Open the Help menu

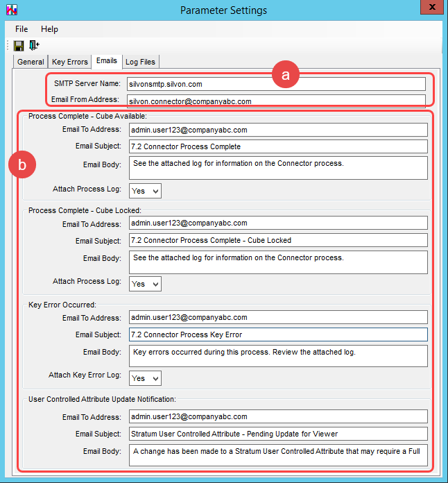(x=49, y=29)
